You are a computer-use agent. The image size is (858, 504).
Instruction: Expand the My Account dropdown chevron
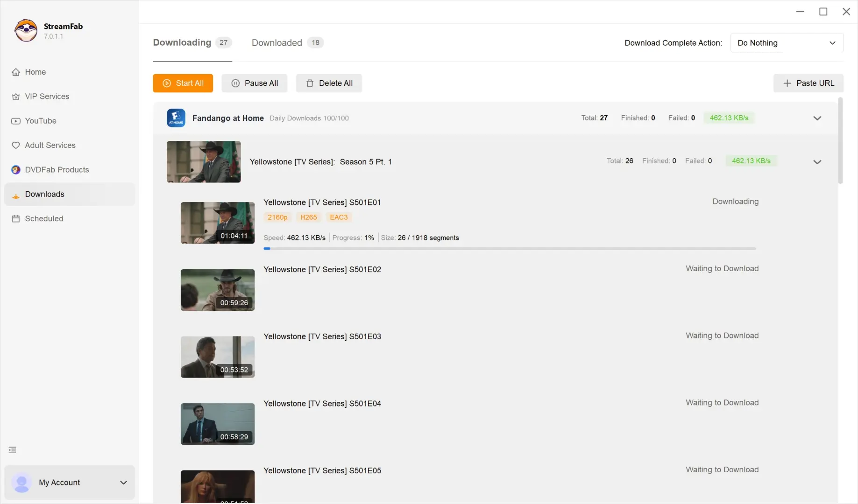click(123, 483)
